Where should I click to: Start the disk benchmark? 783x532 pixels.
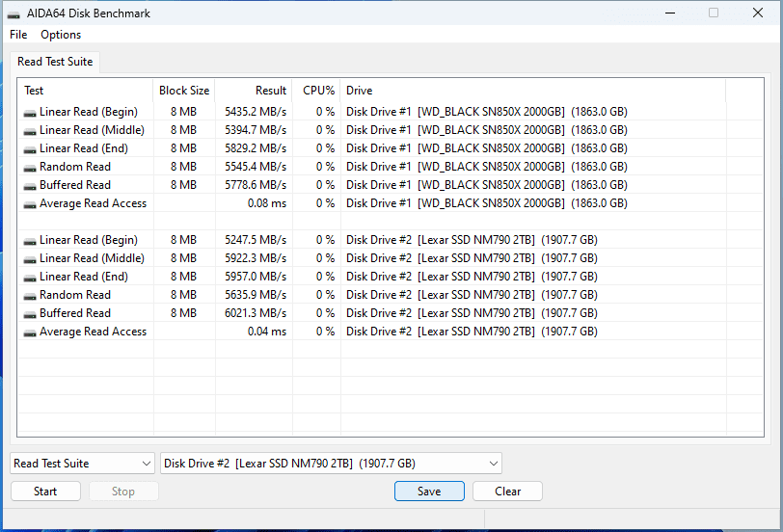[x=45, y=492]
